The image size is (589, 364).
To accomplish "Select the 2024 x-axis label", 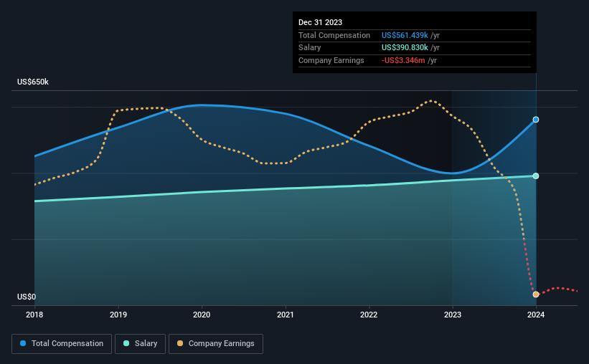I will 536,315.
